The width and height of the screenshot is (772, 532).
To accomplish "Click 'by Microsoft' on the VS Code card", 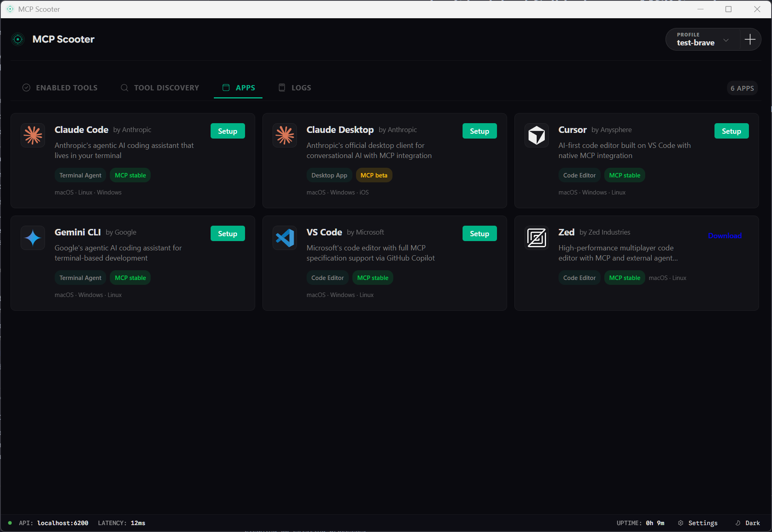I will pos(365,232).
